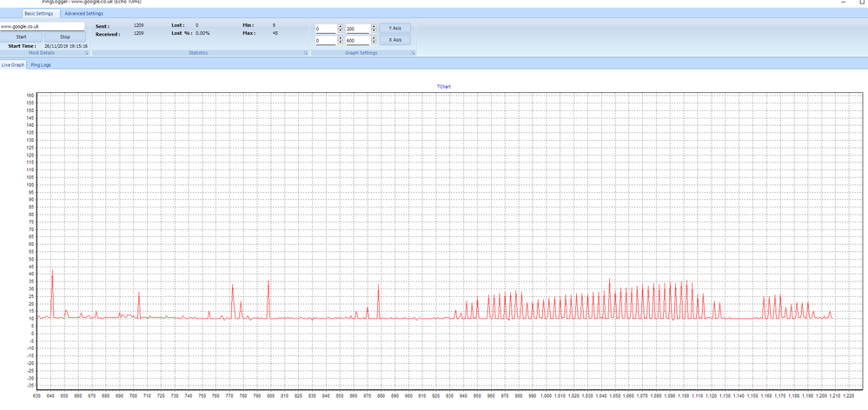Click the X axis maximum field showing 600
The width and height of the screenshot is (868, 410).
click(x=357, y=40)
